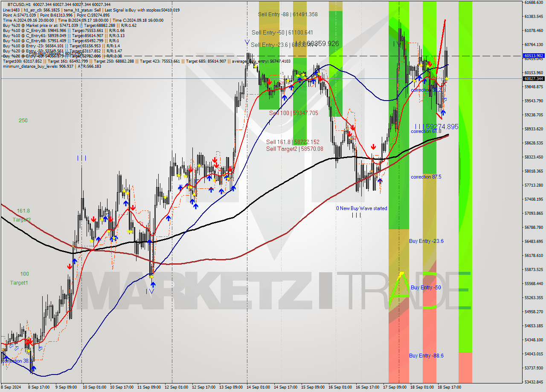Screen dimensions: 546x392
Task: Click the 'Sell Target2 | 58570.08' label
Action: (x=295, y=149)
